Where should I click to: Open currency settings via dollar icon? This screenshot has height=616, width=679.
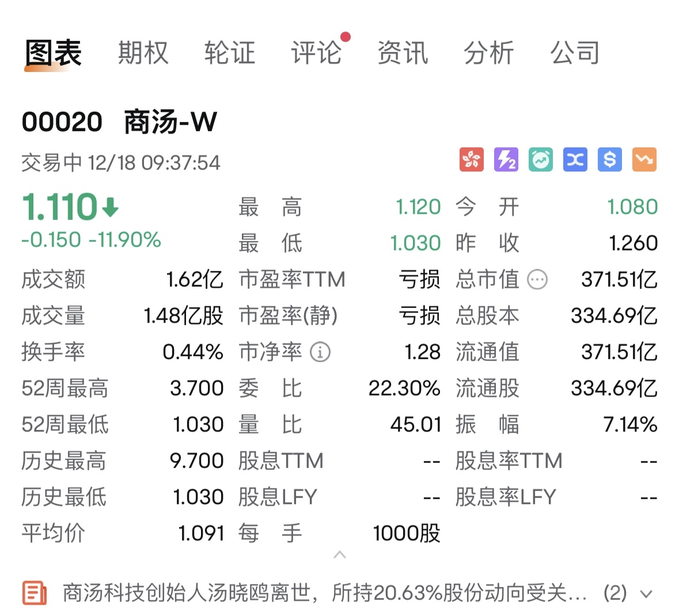609,159
